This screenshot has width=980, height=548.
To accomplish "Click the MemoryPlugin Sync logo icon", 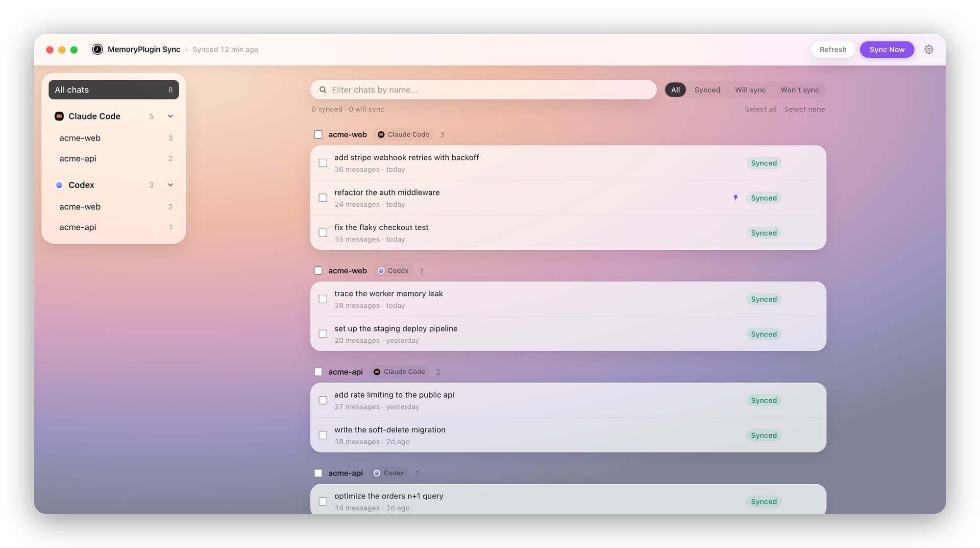I will 98,49.
